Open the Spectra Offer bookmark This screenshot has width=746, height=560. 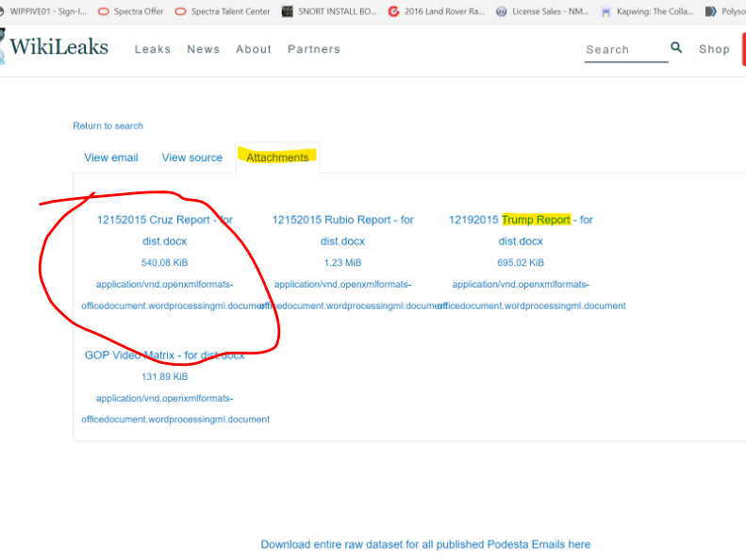coord(130,11)
